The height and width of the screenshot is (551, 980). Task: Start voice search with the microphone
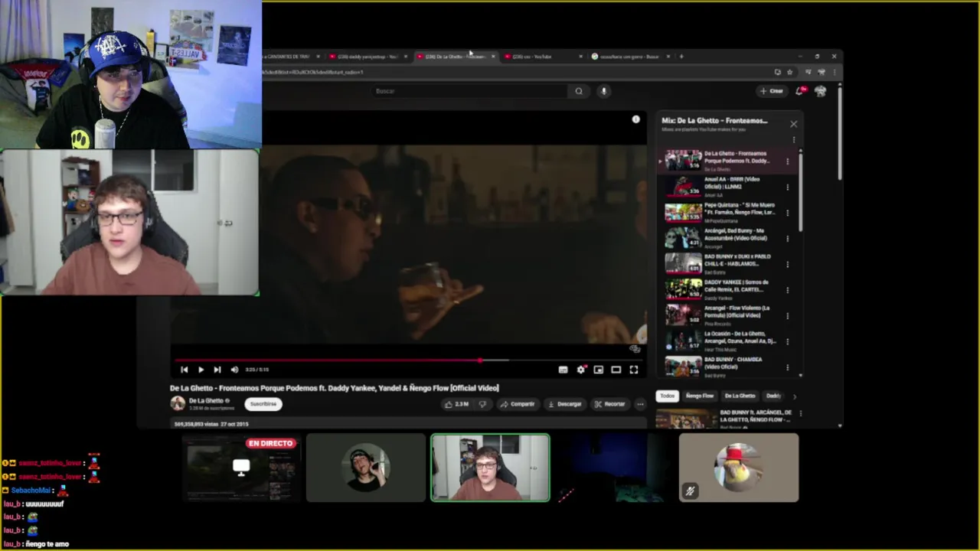603,91
